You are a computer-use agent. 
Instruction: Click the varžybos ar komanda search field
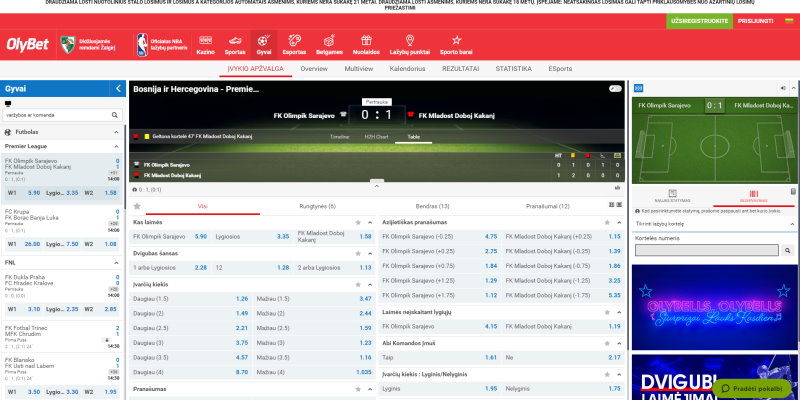click(x=63, y=115)
